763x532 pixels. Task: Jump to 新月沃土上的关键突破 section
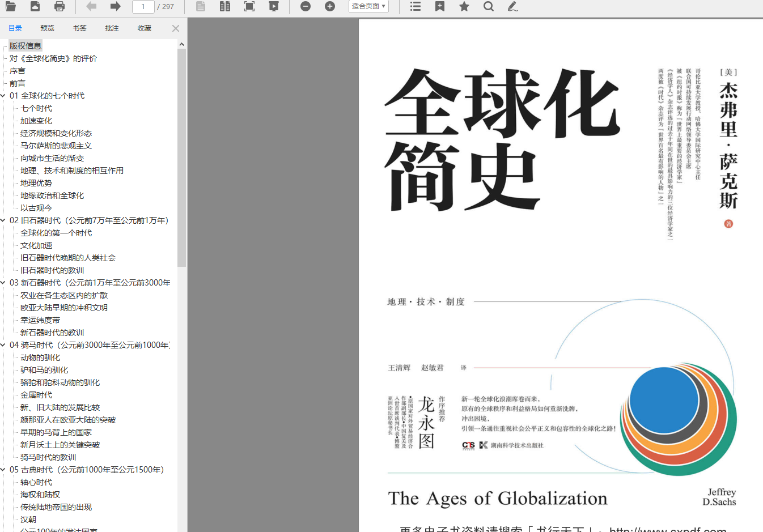[60, 445]
